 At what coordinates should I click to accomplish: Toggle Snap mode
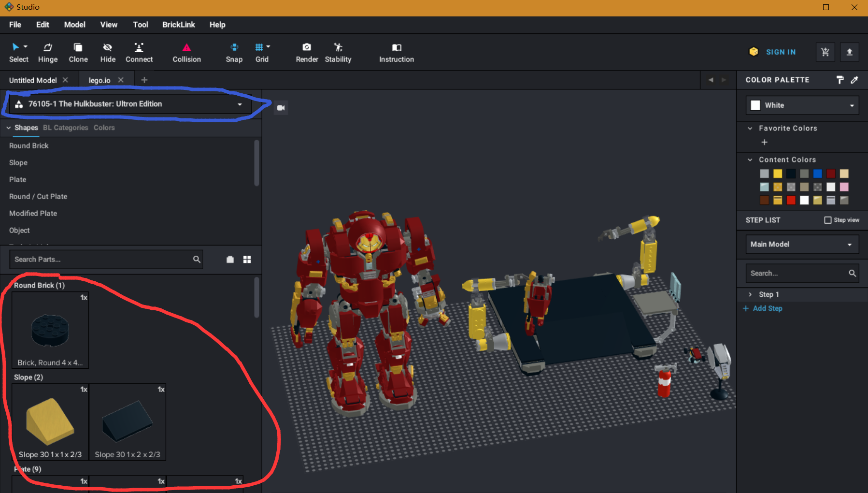point(234,52)
